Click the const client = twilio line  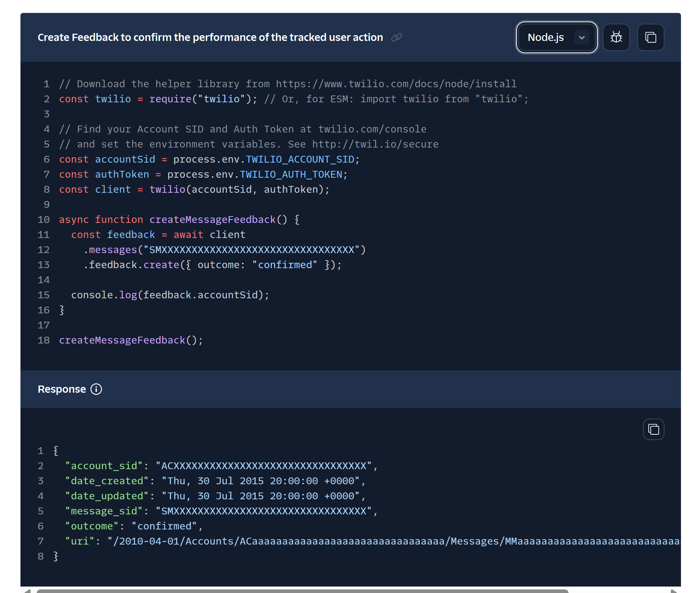pos(194,190)
